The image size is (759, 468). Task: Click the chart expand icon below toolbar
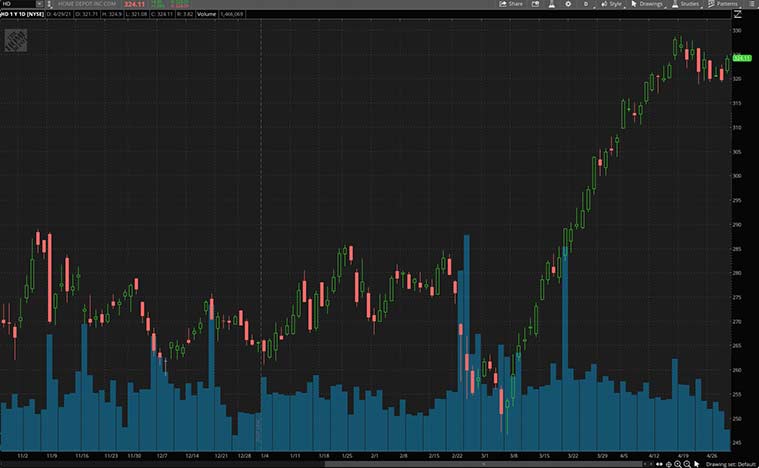click(737, 15)
